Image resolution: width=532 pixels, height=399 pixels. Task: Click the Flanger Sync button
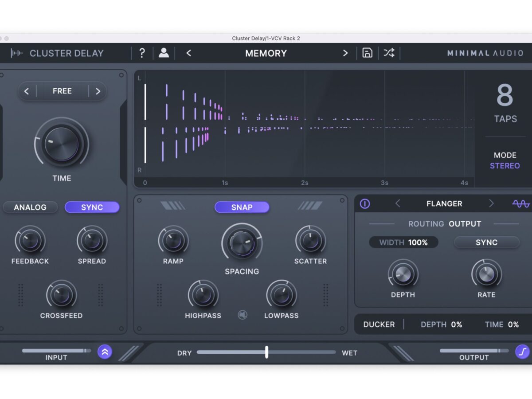point(486,243)
